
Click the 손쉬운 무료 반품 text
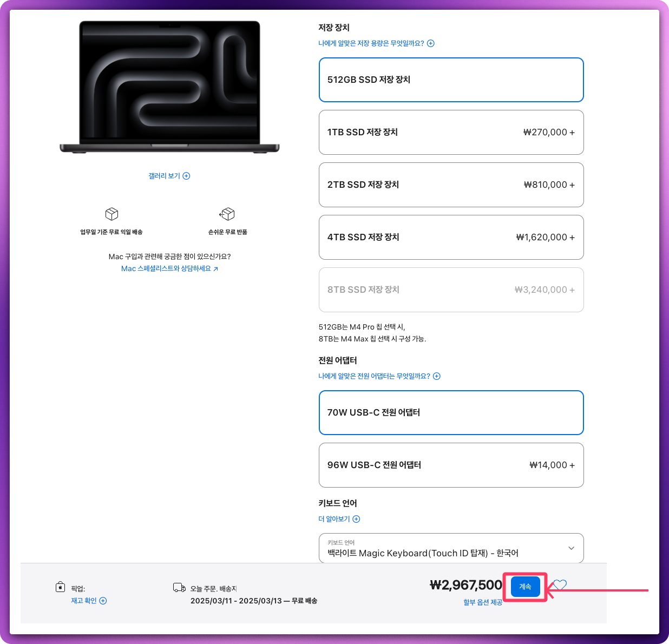click(228, 232)
